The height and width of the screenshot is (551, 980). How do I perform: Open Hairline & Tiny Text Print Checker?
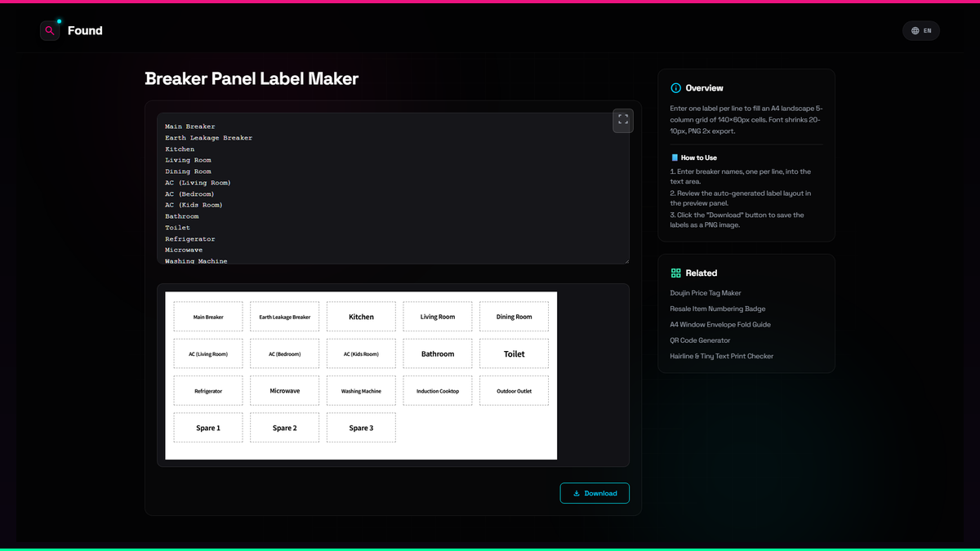[722, 356]
